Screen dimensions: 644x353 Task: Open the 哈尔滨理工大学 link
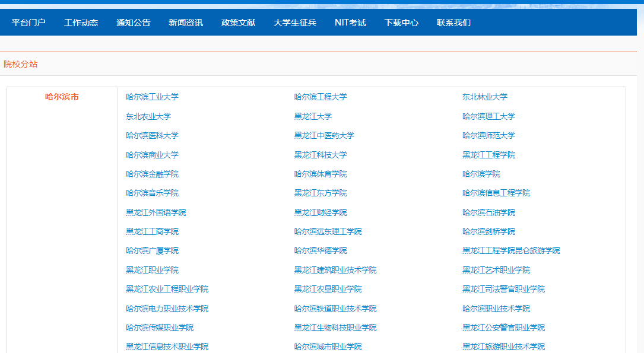click(x=488, y=116)
